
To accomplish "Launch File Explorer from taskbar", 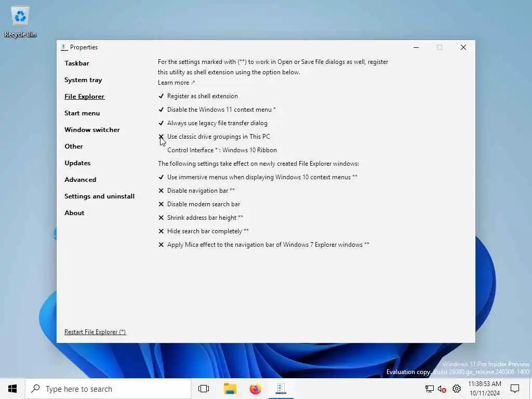I will [x=230, y=389].
